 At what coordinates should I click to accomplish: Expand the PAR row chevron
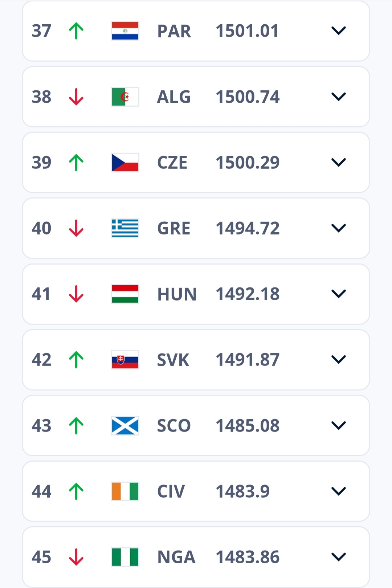tap(339, 31)
